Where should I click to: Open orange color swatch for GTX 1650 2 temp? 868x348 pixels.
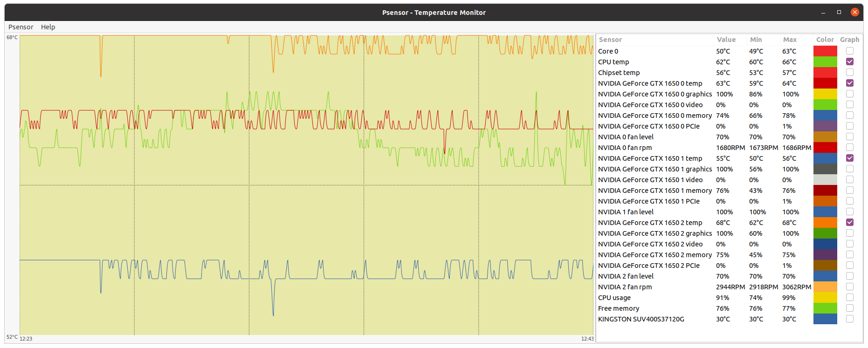tap(825, 222)
